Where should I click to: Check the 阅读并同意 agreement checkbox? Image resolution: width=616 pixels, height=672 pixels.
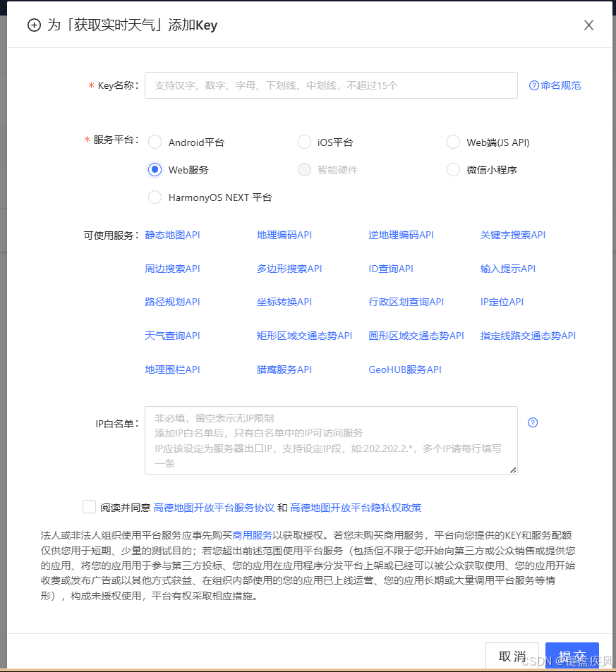coord(89,506)
